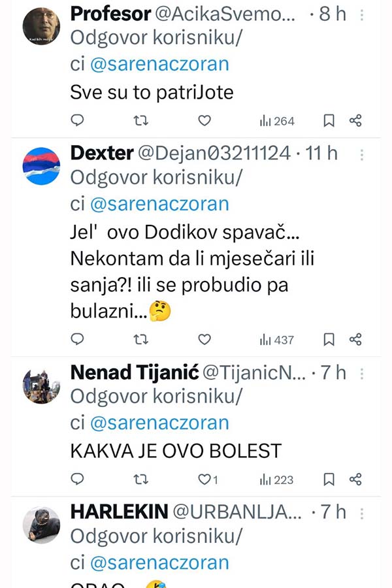This screenshot has width=392, height=588.
Task: Open more options on Nenad Tijanić's tweet
Action: 361,373
